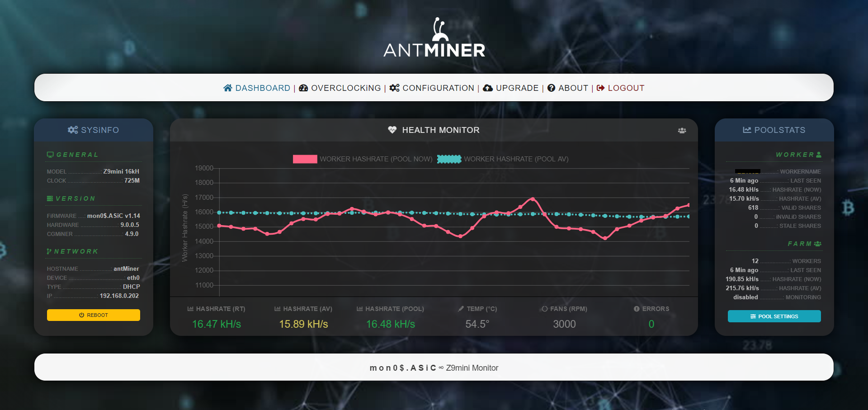Select clock value 725M
Image resolution: width=868 pixels, height=410 pixels.
132,180
